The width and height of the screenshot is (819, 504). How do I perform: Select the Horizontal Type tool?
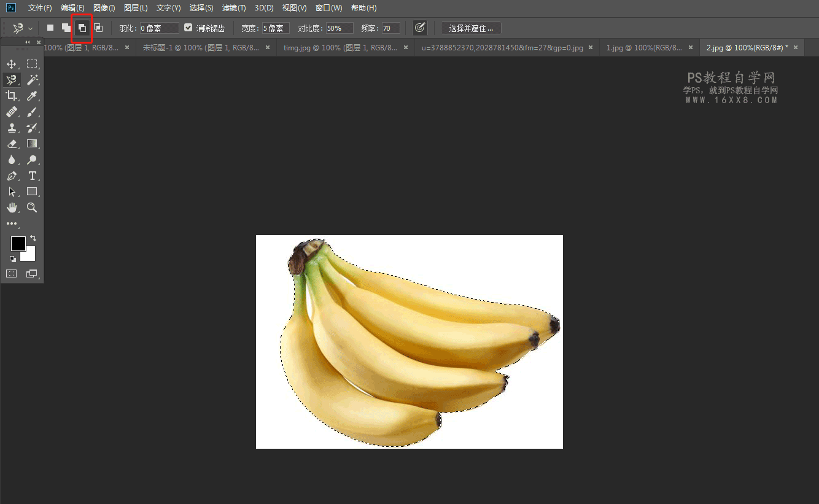32,176
